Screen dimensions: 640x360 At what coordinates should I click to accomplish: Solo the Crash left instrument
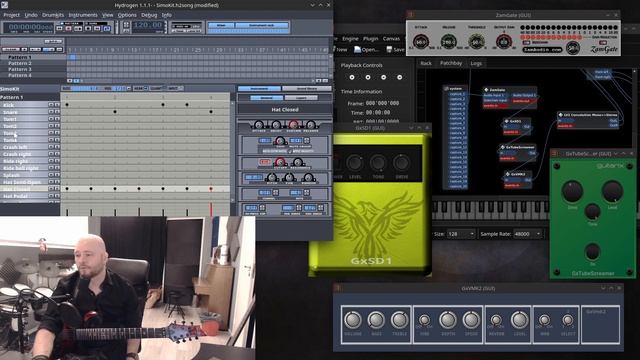point(57,147)
